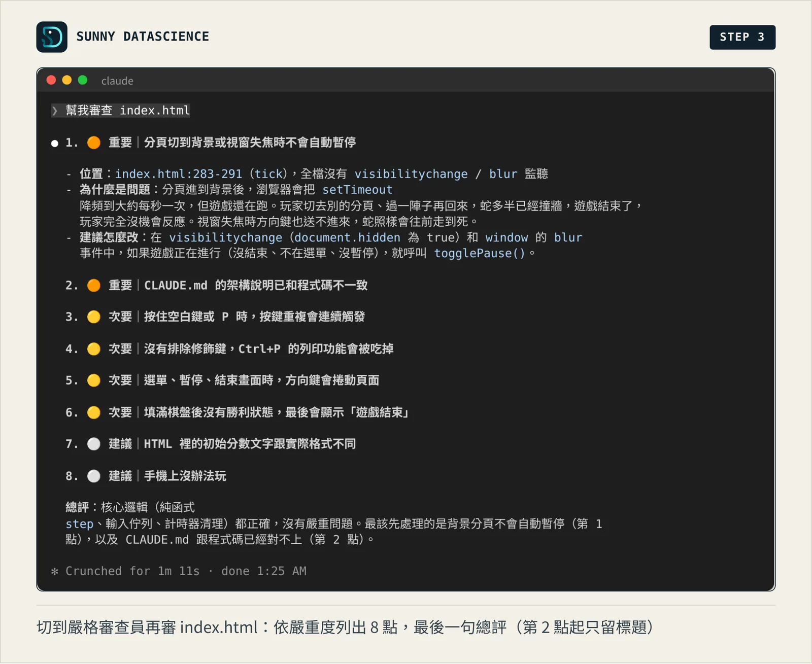The image size is (812, 664).
Task: Select heading 填滿棋盤後沒有勝利狀態
Action: coord(209,412)
